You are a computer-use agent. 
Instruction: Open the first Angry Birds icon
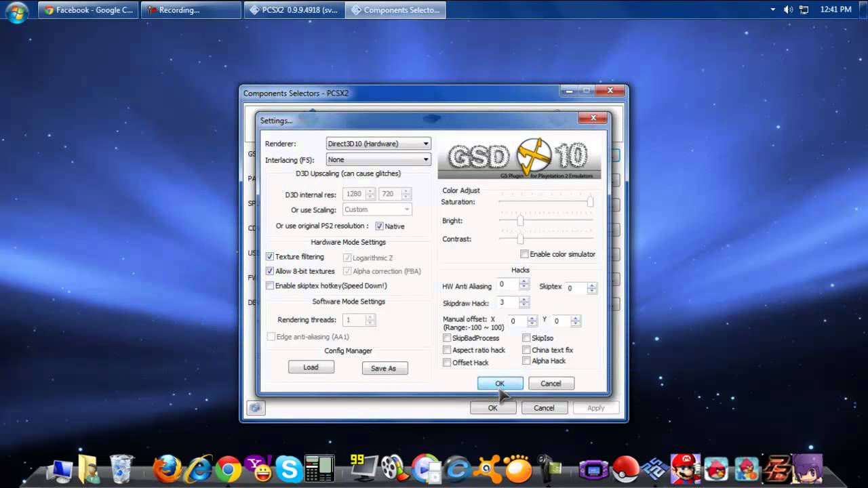(x=716, y=469)
